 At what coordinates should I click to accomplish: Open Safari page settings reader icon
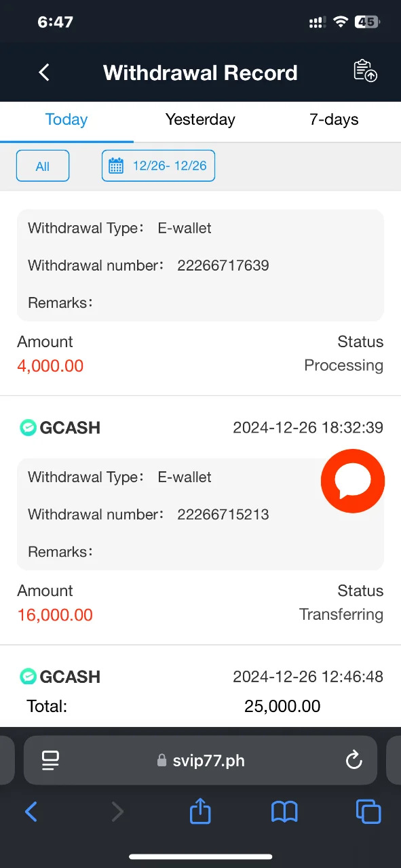point(50,760)
